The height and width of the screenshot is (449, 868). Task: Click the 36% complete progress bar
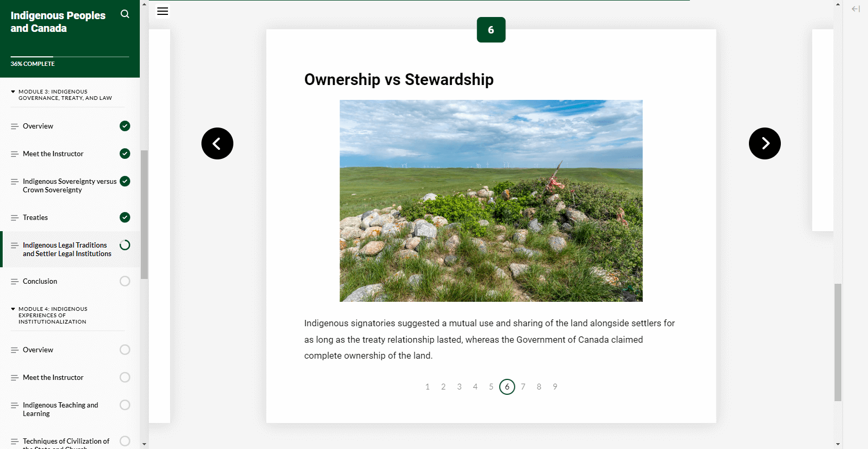(70, 56)
